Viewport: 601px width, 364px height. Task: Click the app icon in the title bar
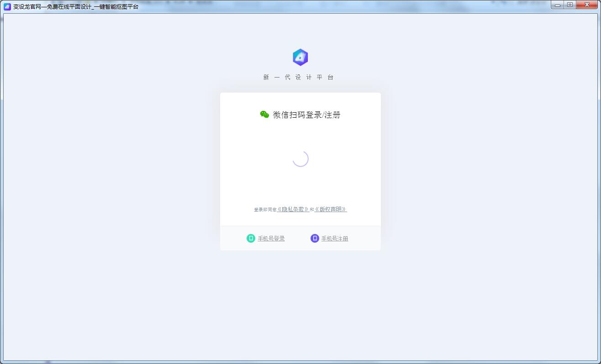(7, 6)
